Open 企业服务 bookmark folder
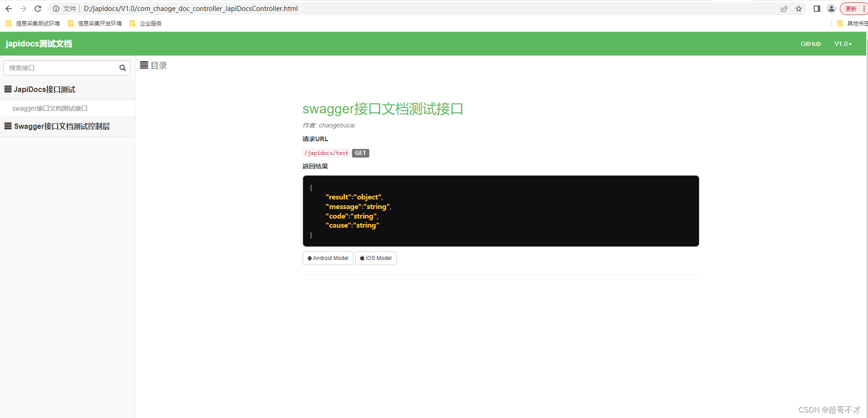Viewport: 868px width, 418px height. (x=146, y=23)
